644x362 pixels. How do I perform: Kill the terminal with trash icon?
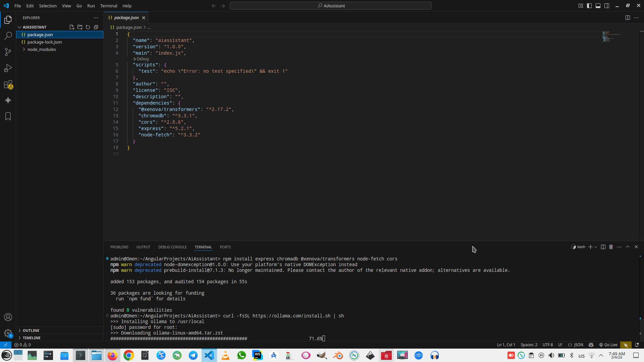point(611,247)
